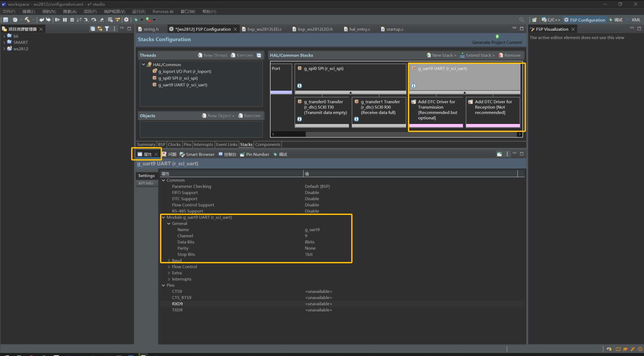Expand the Interrupts properties group
Screen dimensions: 644x356
169,279
